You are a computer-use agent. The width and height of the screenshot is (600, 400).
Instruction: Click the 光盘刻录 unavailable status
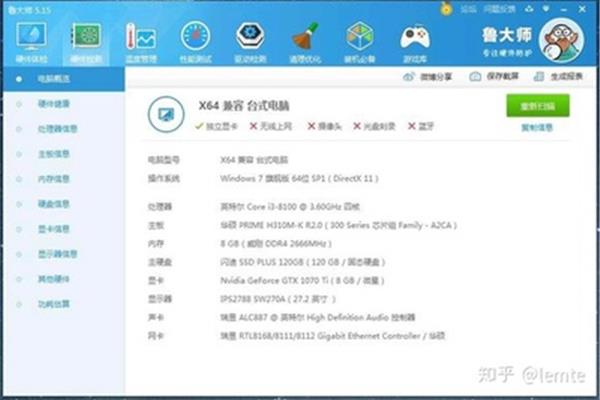(374, 126)
